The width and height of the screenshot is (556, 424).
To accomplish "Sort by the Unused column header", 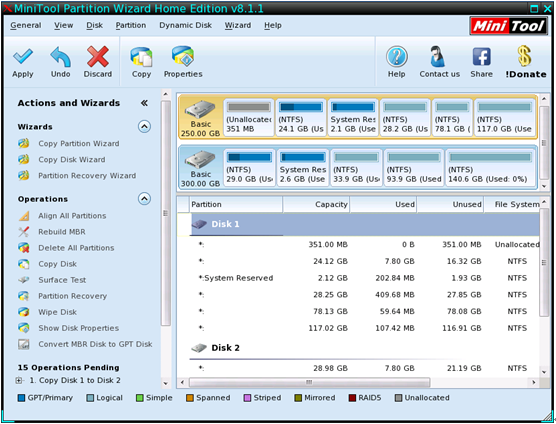I will pos(450,205).
